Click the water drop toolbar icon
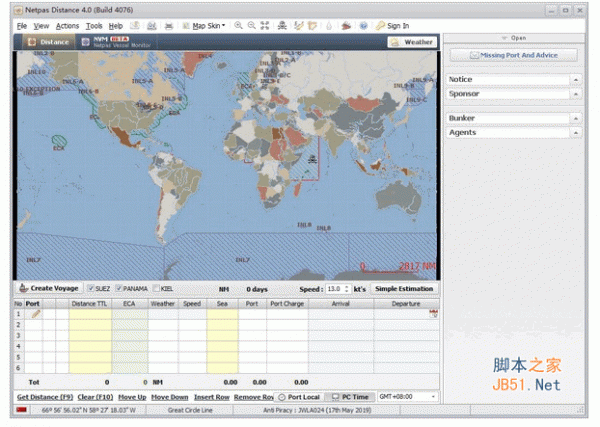This screenshot has width=600, height=427. [329, 26]
